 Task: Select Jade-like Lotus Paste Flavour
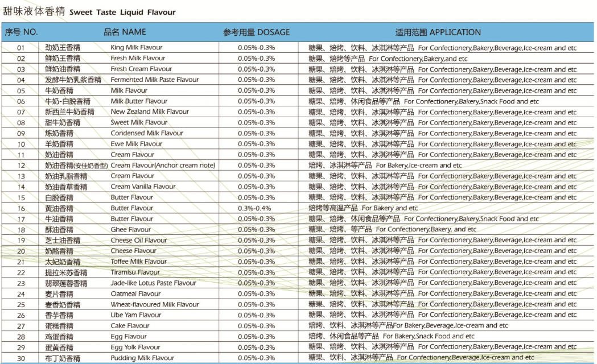click(153, 283)
